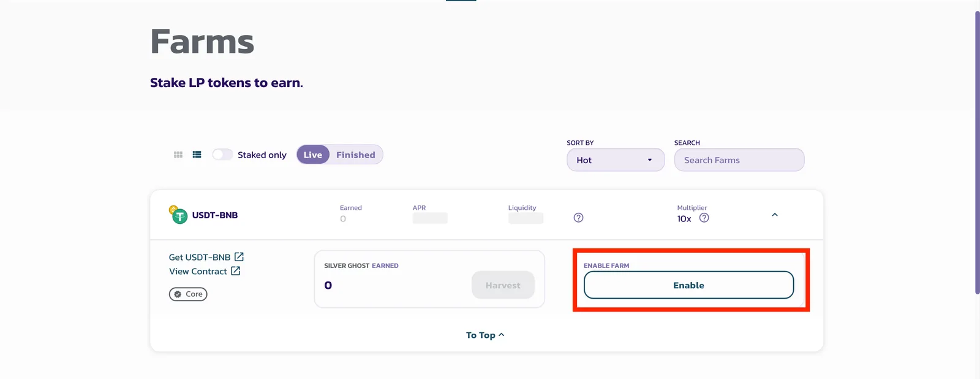Switch to list table view icon
Viewport: 980px width, 379px height.
(x=197, y=155)
